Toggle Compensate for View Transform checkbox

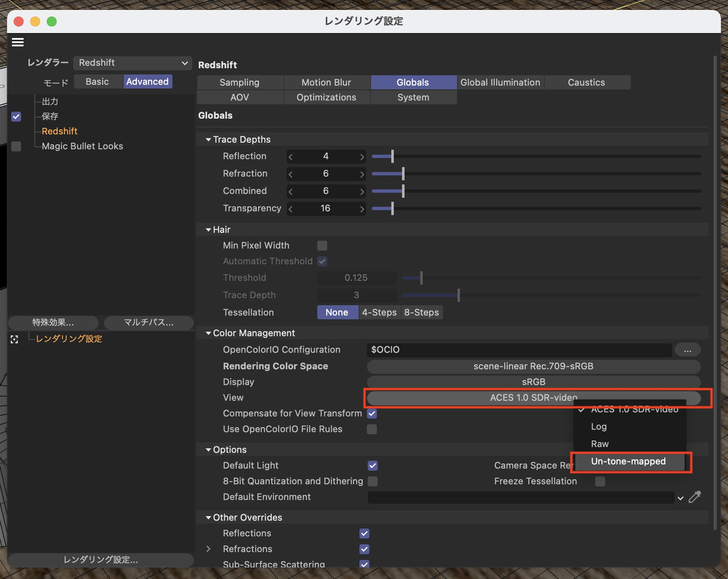(x=372, y=414)
